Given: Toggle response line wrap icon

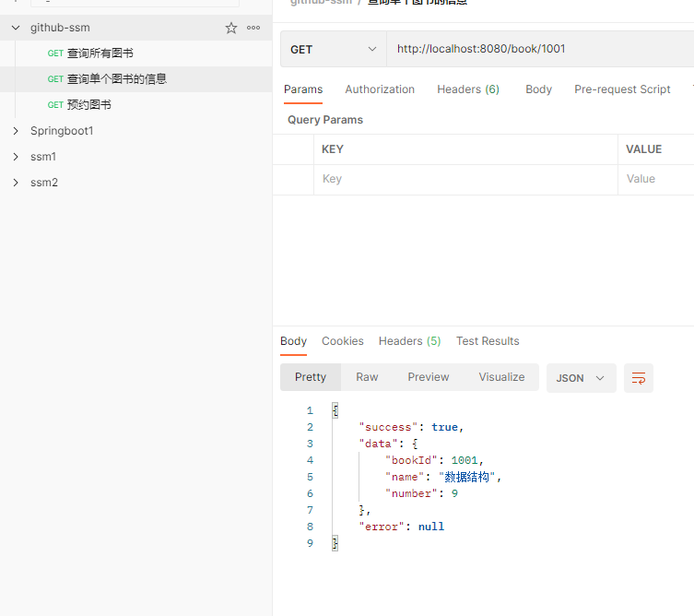Looking at the screenshot, I should (638, 378).
